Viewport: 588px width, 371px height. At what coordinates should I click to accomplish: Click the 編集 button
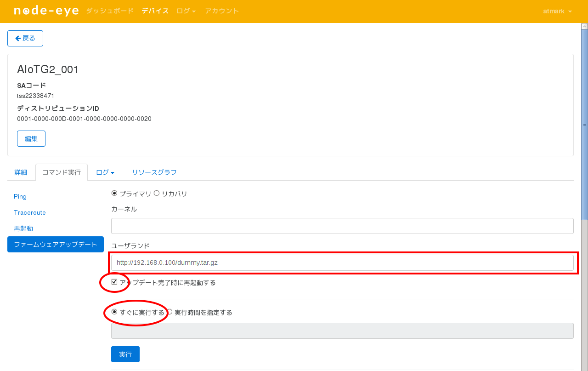pyautogui.click(x=31, y=138)
